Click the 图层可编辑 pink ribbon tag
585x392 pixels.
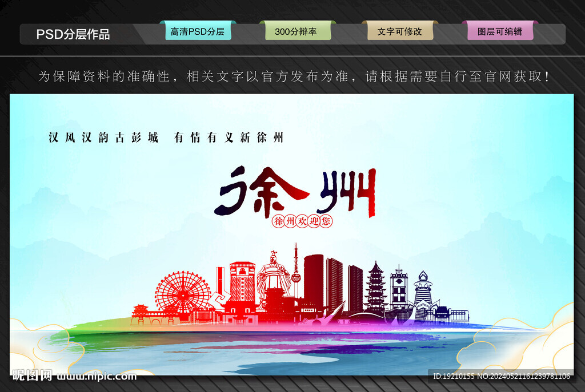tap(500, 33)
